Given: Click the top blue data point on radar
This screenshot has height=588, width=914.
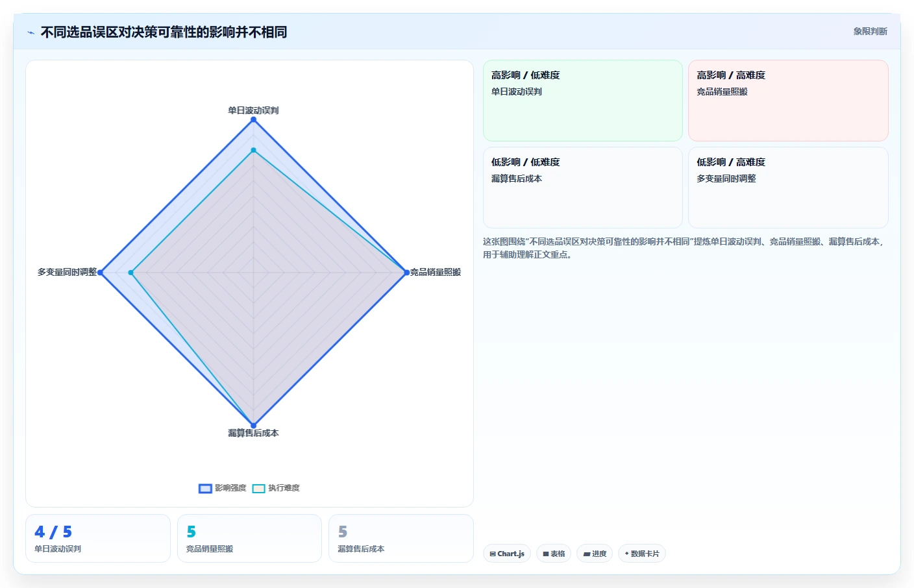Looking at the screenshot, I should click(x=253, y=119).
